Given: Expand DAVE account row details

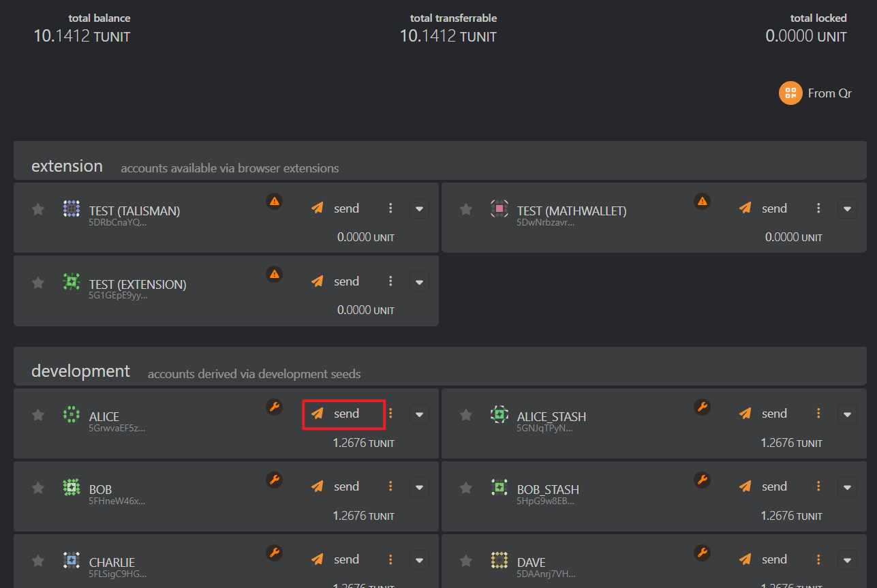Looking at the screenshot, I should tap(847, 560).
